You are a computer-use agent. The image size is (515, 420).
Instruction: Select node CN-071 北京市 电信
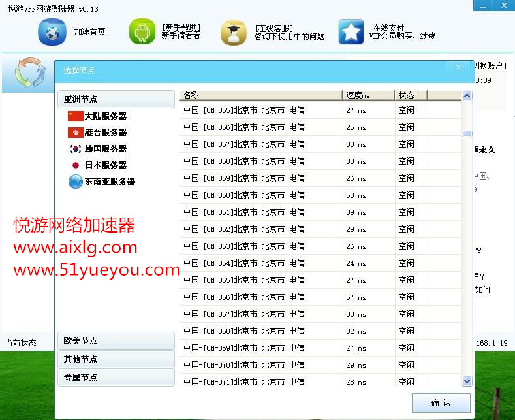320,381
